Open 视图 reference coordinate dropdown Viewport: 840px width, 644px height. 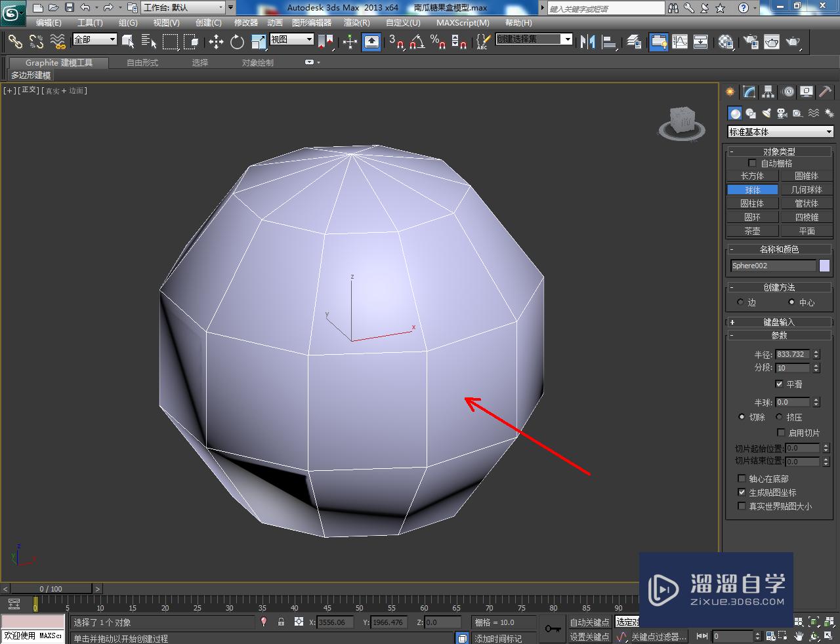(x=292, y=39)
